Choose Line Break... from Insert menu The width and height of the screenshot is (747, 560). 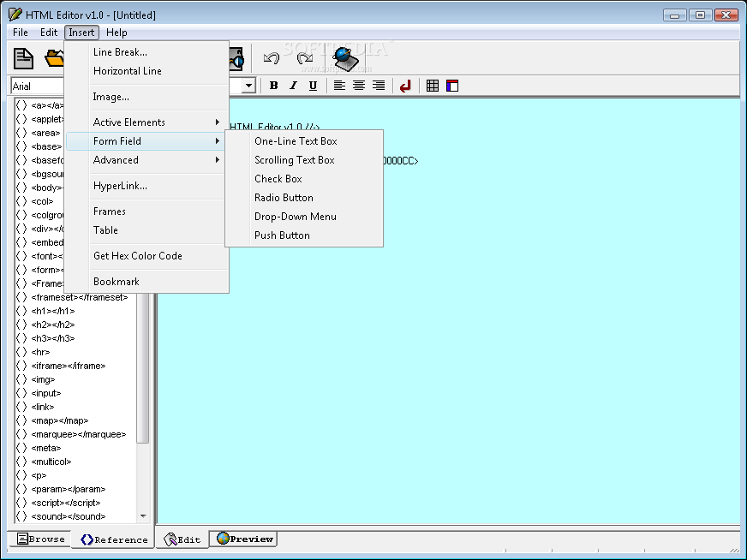[146, 52]
